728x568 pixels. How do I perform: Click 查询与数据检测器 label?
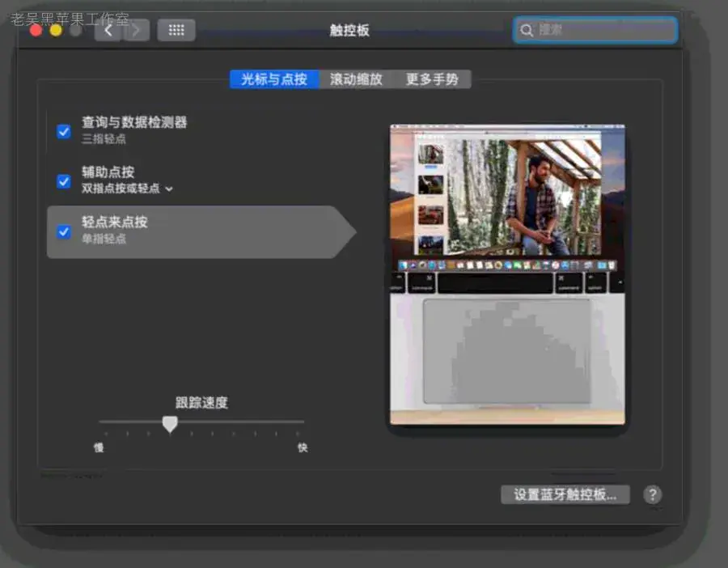[x=134, y=122]
